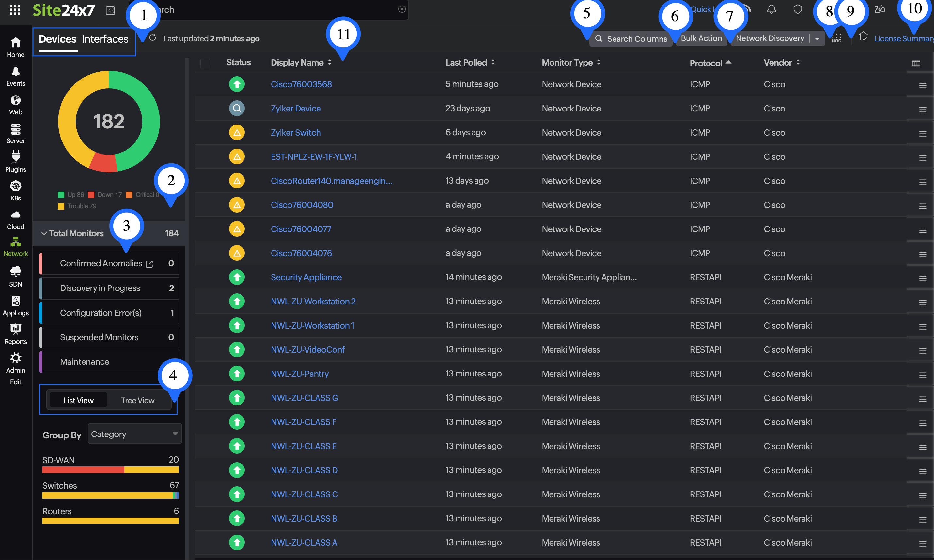Switch to Tree View
The width and height of the screenshot is (934, 560).
tap(137, 400)
